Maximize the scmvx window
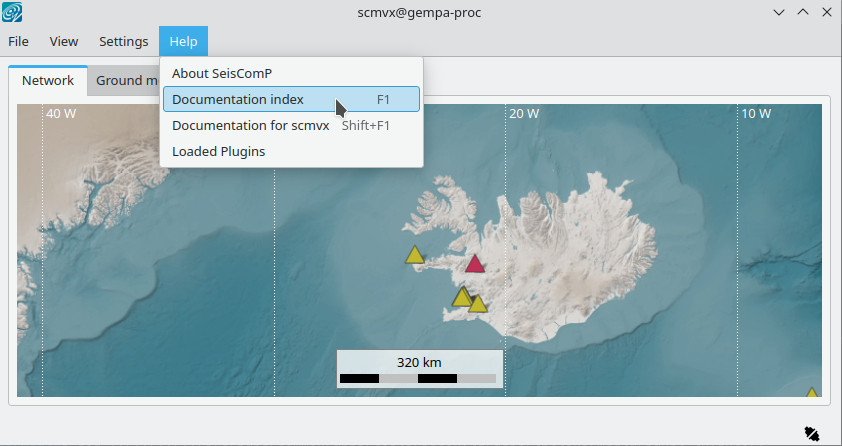 point(802,13)
